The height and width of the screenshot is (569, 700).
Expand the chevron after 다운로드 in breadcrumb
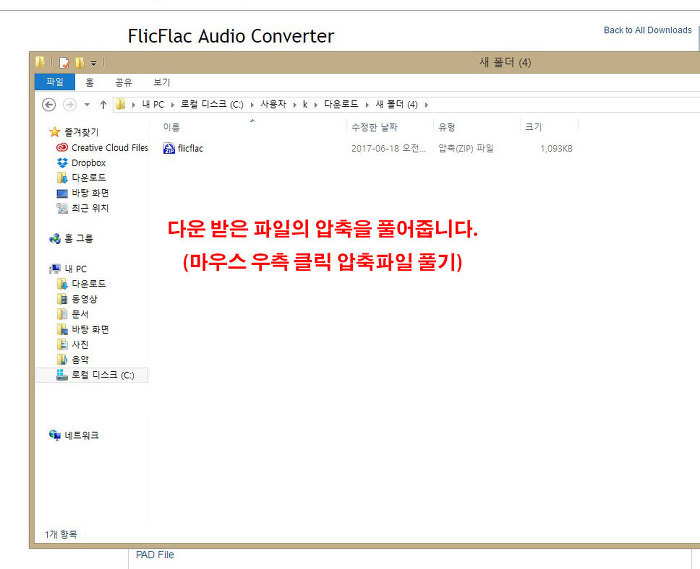tap(367, 105)
